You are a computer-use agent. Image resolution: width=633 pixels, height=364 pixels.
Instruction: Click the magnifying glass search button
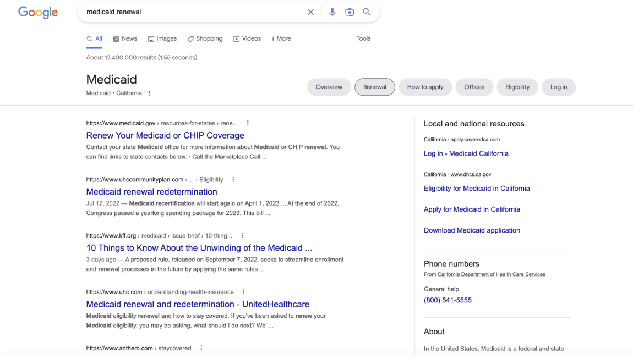[x=367, y=12]
